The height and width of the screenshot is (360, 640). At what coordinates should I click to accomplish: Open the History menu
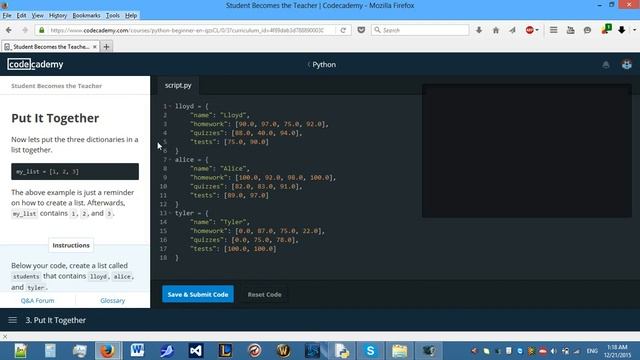click(x=58, y=16)
